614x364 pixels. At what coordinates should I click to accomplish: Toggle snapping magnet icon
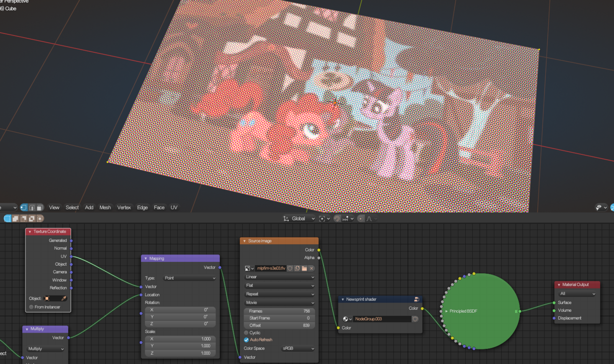click(x=337, y=219)
